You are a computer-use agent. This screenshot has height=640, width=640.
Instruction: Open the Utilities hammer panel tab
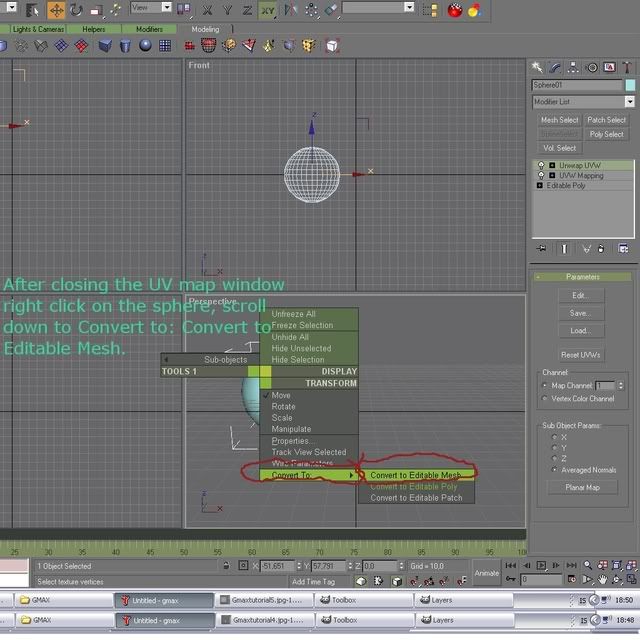pos(625,67)
